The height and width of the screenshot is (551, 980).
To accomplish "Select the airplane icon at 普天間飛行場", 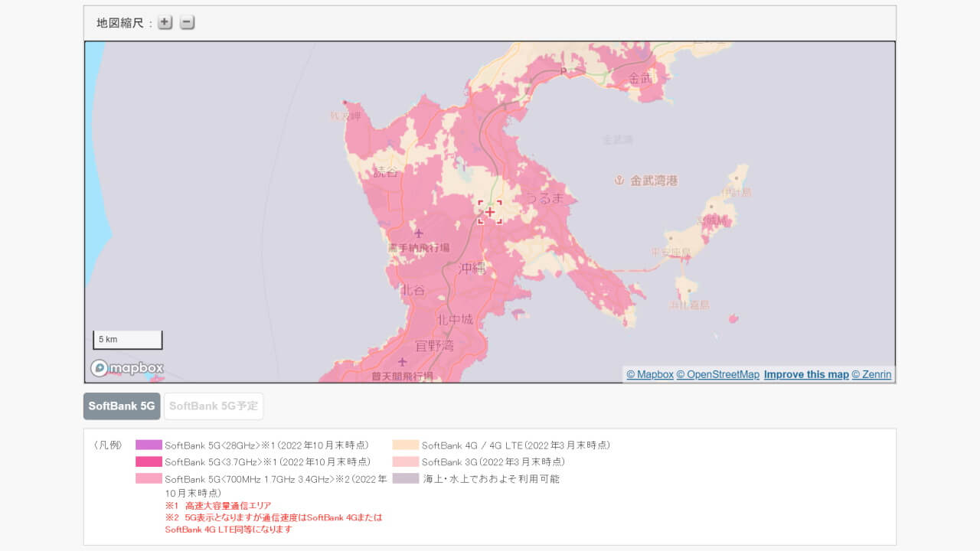I will (402, 362).
